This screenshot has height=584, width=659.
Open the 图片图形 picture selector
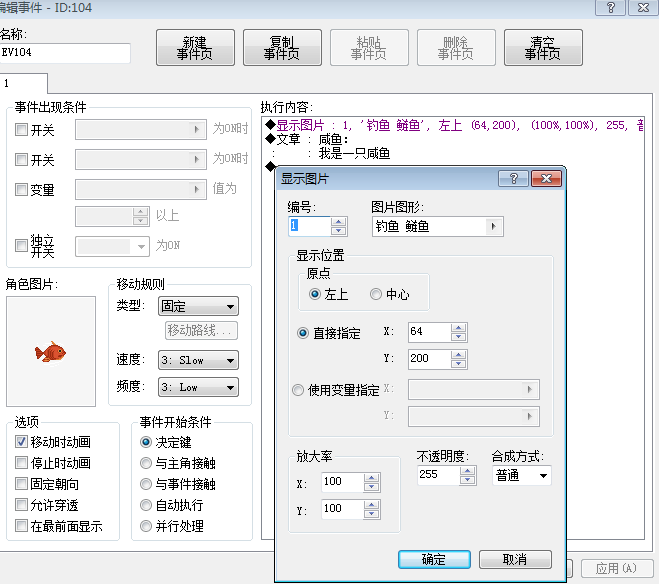tap(438, 226)
